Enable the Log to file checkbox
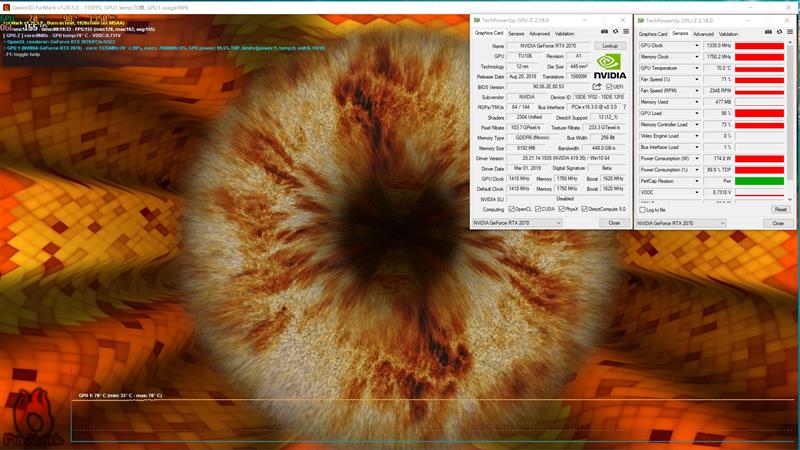Screen dimensions: 800x450 (x=644, y=210)
